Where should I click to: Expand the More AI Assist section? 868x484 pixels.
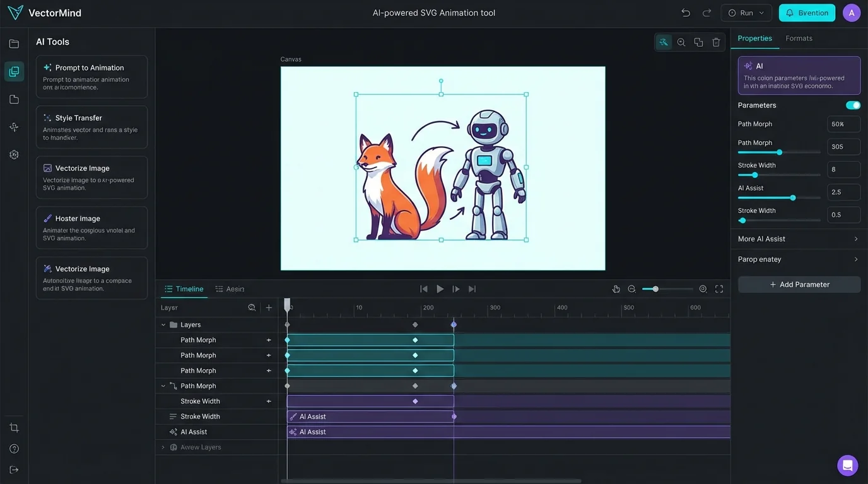[x=799, y=239]
